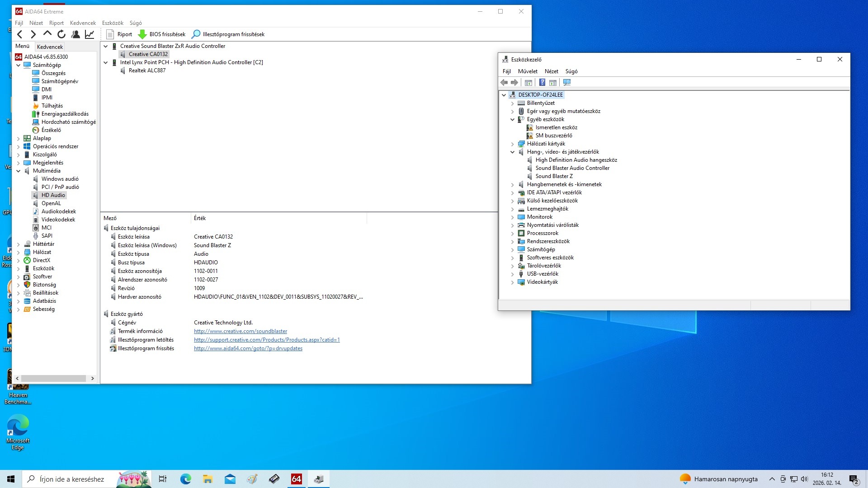Click the left tree panel's horizontal scrollbar
This screenshot has width=868, height=488.
54,378
